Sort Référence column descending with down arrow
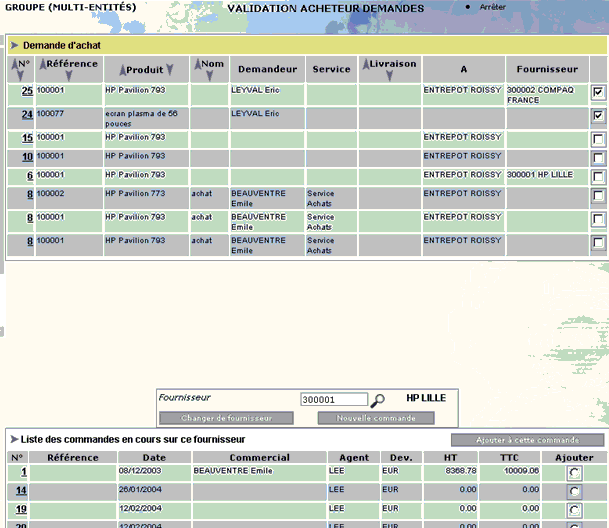 click(69, 75)
